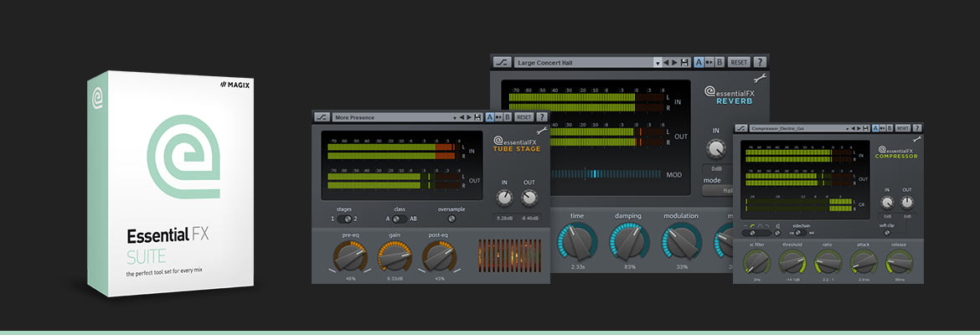Click the pre-eq knob

click(x=350, y=256)
